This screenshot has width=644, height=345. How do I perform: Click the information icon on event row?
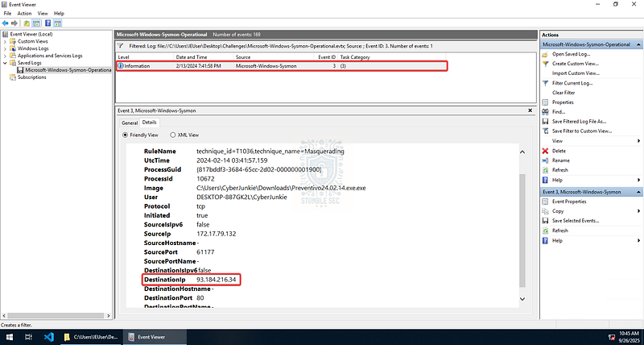pyautogui.click(x=121, y=66)
